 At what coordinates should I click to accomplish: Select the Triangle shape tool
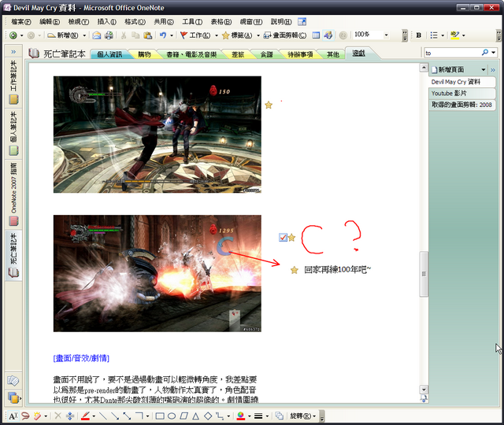196,416
